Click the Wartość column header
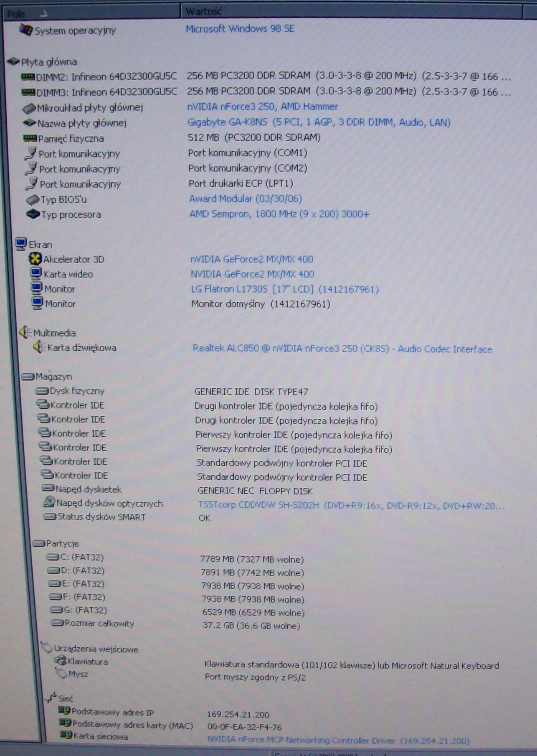 pos(352,11)
